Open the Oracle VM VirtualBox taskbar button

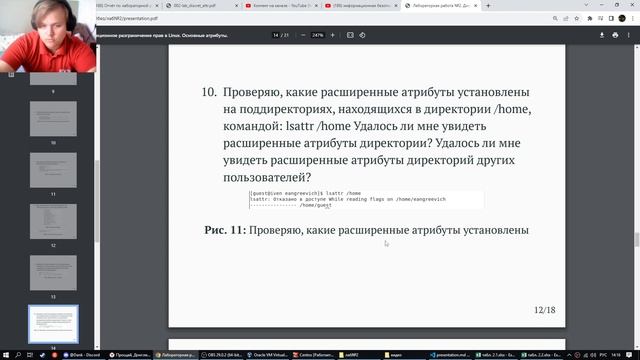coord(268,355)
